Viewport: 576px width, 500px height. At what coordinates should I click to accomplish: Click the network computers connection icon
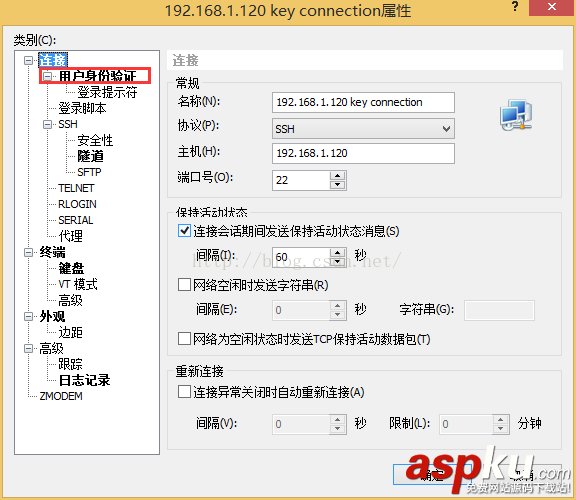click(x=516, y=114)
